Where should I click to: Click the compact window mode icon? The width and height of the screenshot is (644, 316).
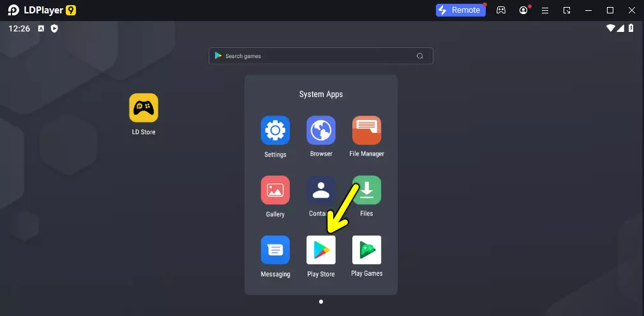click(x=567, y=11)
